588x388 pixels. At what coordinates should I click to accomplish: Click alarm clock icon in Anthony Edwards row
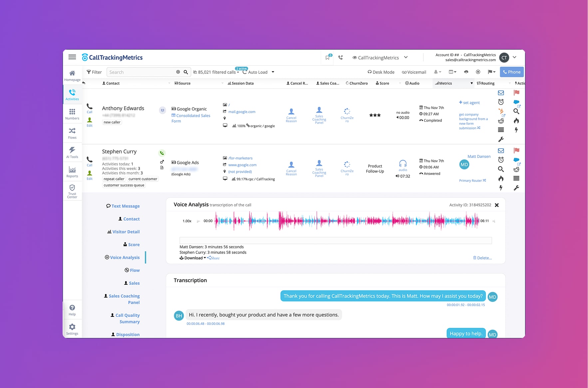point(501,102)
